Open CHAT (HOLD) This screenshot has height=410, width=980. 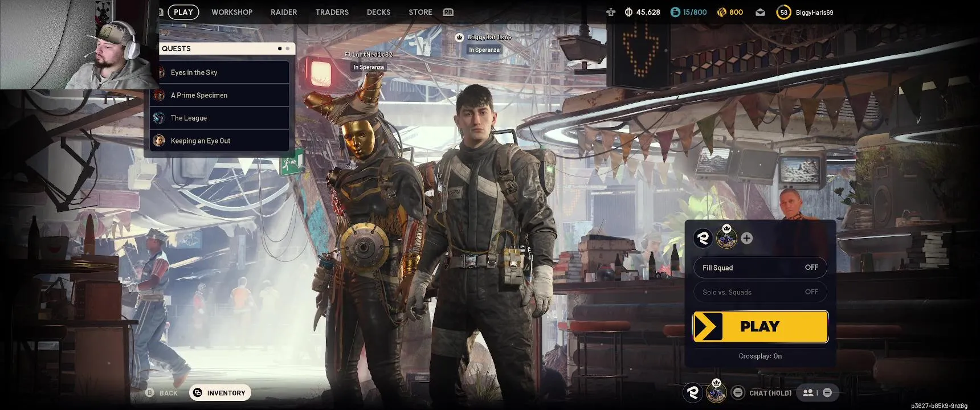[770, 393]
